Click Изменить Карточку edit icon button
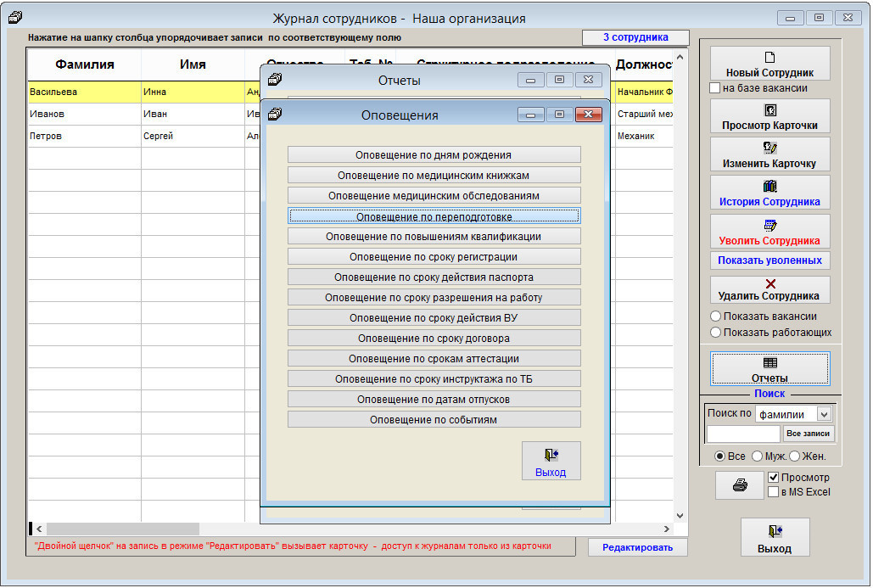The height and width of the screenshot is (588, 873). 769,155
